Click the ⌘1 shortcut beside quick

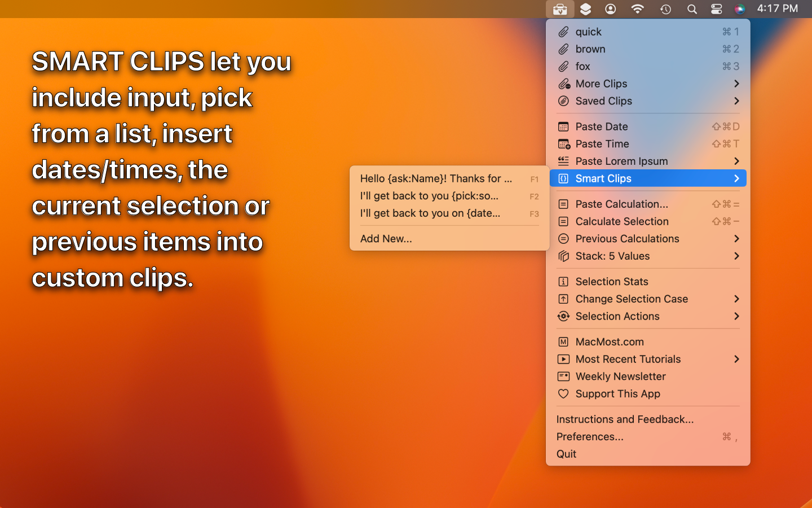pyautogui.click(x=731, y=32)
